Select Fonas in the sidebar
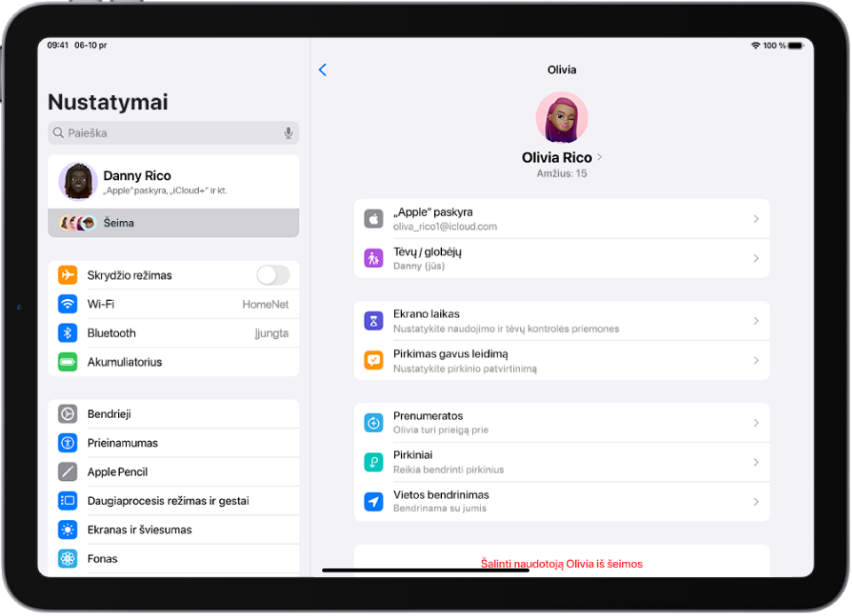 173,558
